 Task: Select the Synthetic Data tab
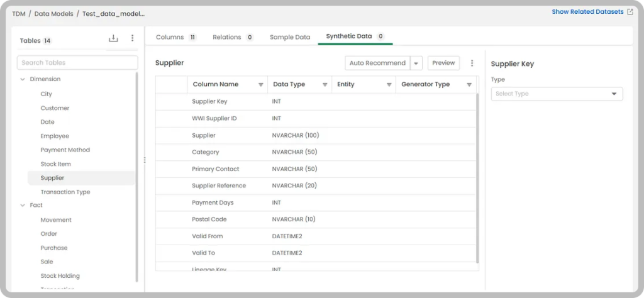[355, 36]
